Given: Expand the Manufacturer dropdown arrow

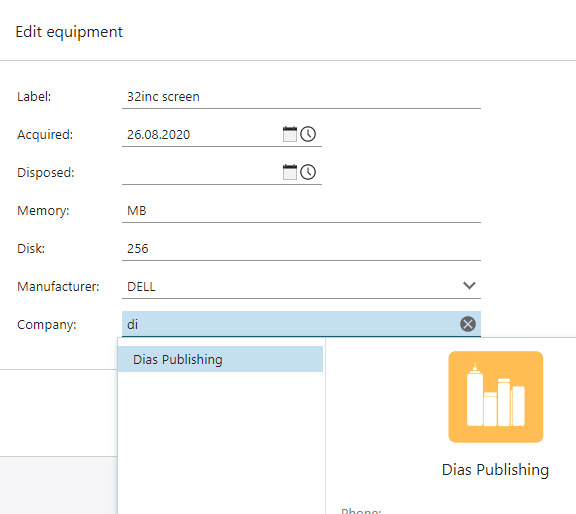Looking at the screenshot, I should pos(469,285).
